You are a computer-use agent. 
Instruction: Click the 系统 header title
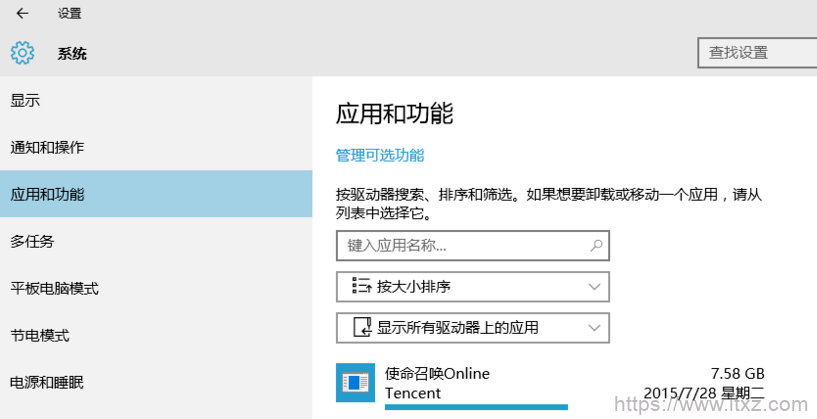pyautogui.click(x=72, y=54)
